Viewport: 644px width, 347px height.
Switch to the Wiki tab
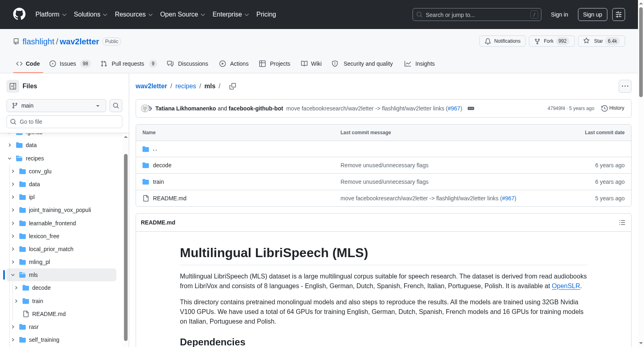(x=311, y=64)
